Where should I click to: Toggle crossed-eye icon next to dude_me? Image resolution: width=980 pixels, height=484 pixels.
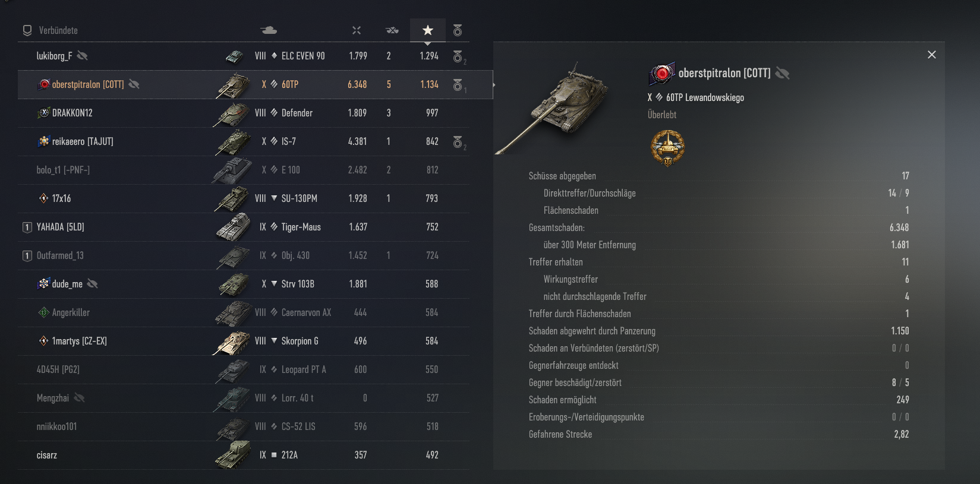[x=92, y=284]
